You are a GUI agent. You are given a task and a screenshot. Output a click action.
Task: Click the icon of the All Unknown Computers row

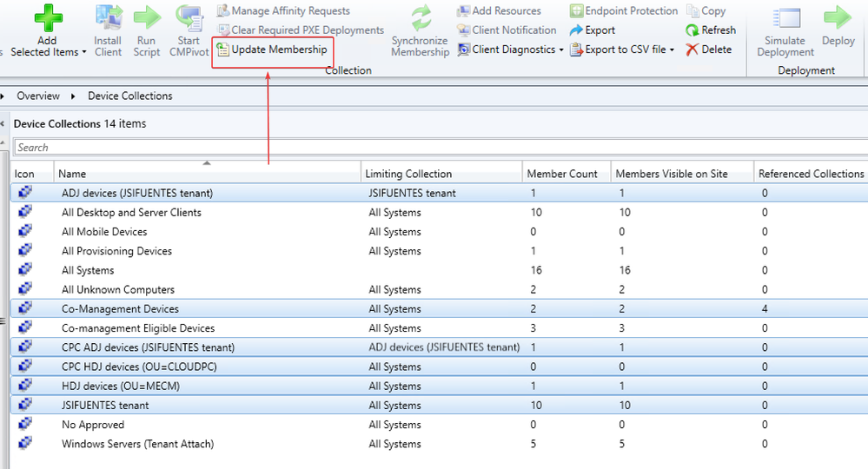pyautogui.click(x=25, y=288)
